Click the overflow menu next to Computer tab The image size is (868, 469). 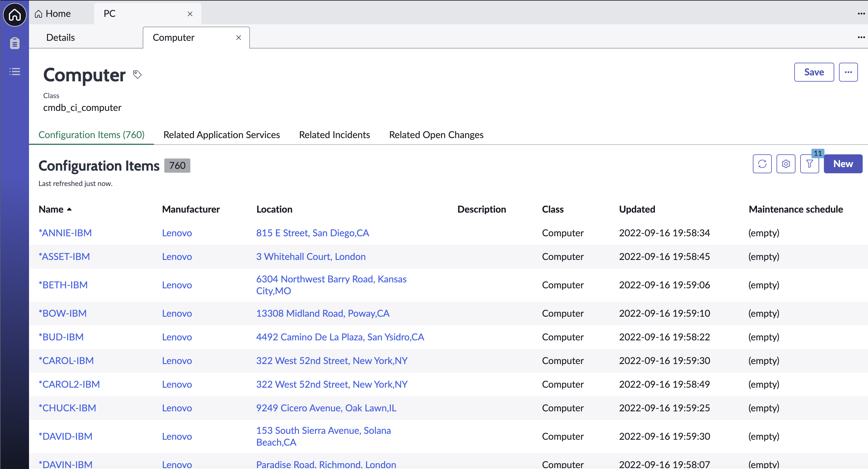(861, 37)
